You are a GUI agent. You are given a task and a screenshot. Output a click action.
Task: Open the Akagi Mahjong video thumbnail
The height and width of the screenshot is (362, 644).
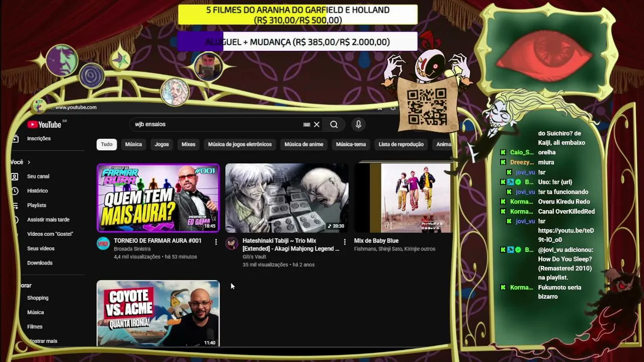pyautogui.click(x=287, y=198)
